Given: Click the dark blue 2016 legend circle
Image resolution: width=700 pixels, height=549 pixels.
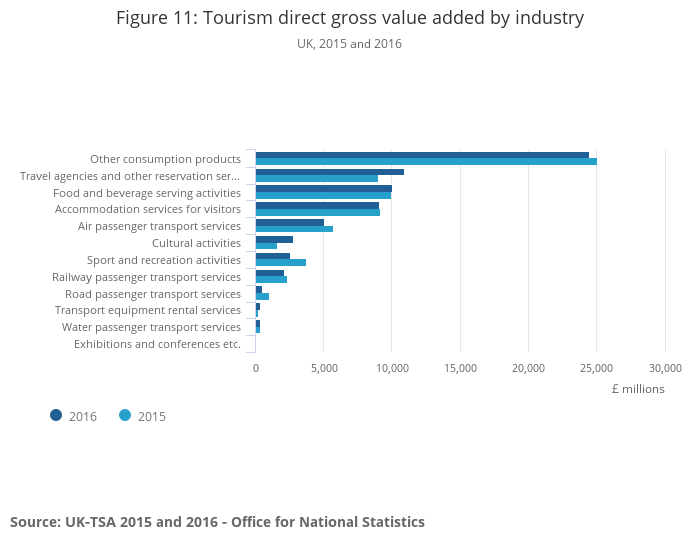Looking at the screenshot, I should pos(56,415).
